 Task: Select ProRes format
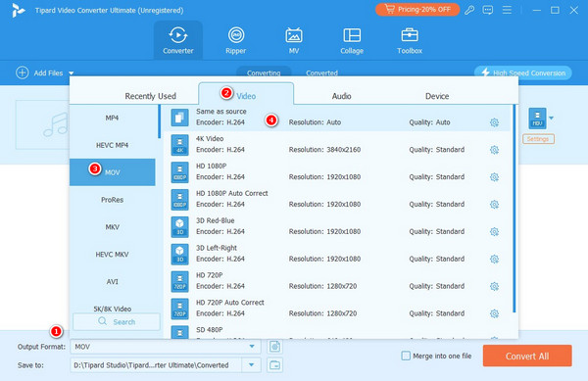(x=112, y=200)
